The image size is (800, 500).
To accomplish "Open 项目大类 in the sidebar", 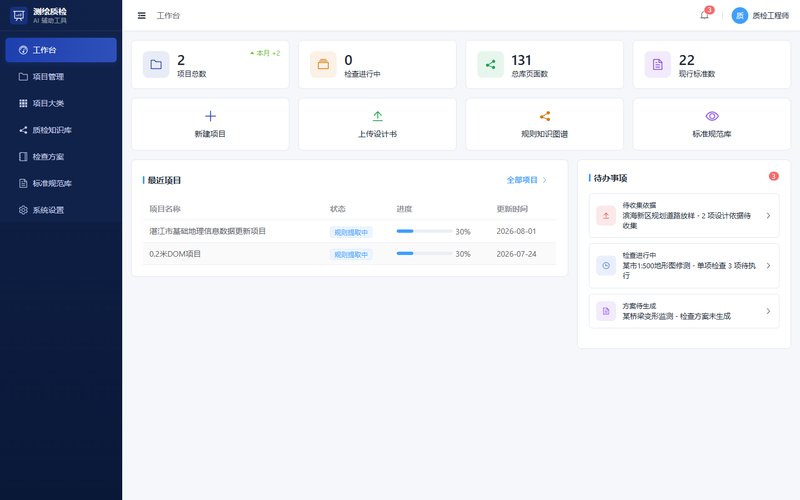I will [61, 103].
